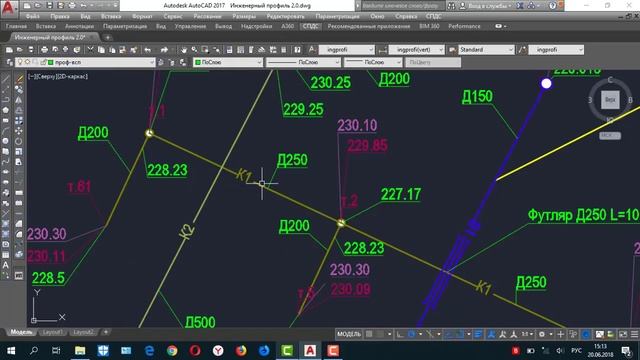The image size is (640, 360).
Task: Click the workspace switching gear icon
Action: pyautogui.click(x=542, y=334)
